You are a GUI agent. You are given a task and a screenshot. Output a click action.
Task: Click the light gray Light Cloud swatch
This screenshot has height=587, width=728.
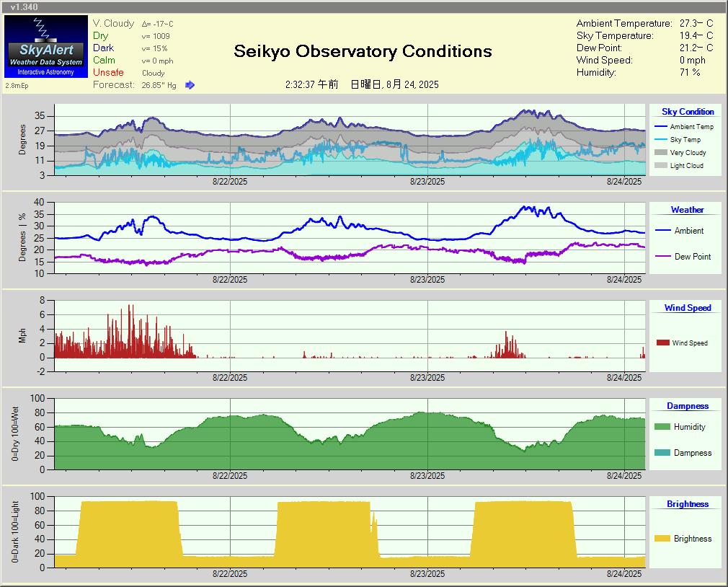tap(660, 165)
